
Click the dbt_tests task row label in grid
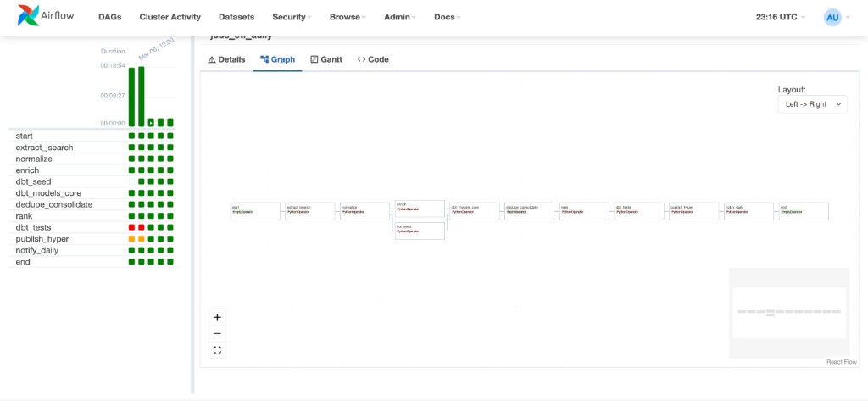[x=34, y=227]
